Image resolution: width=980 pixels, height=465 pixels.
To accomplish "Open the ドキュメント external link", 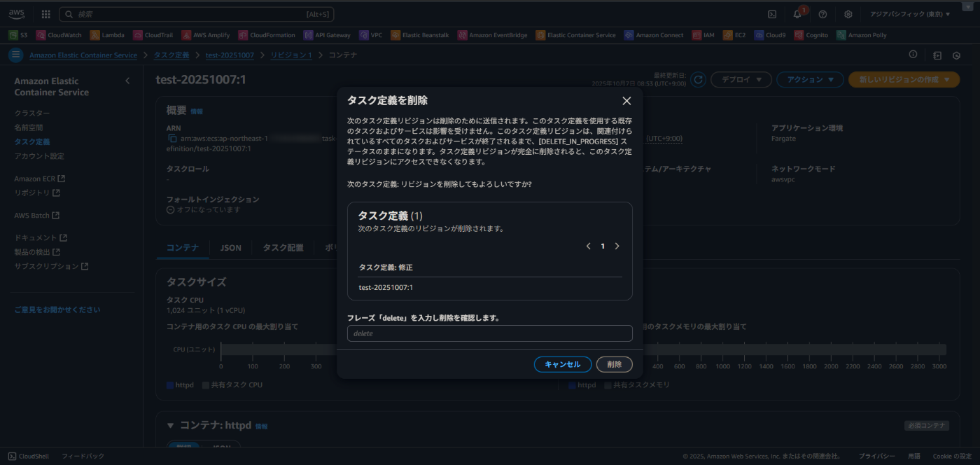I will (41, 237).
